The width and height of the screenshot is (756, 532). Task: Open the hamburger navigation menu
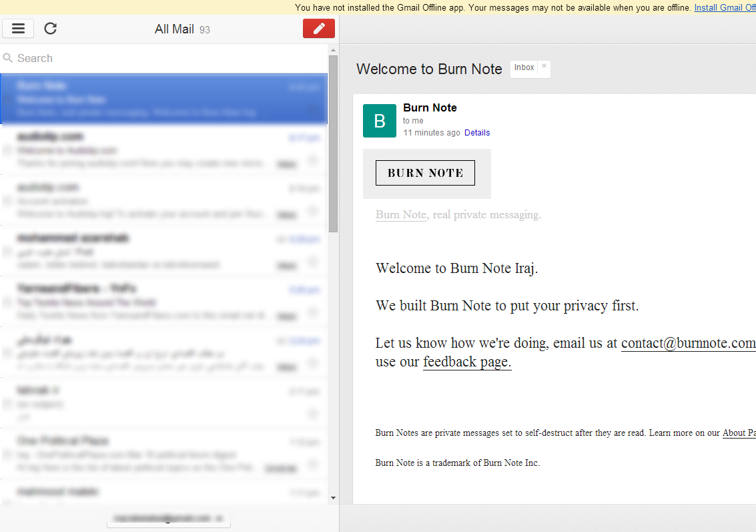(x=18, y=29)
